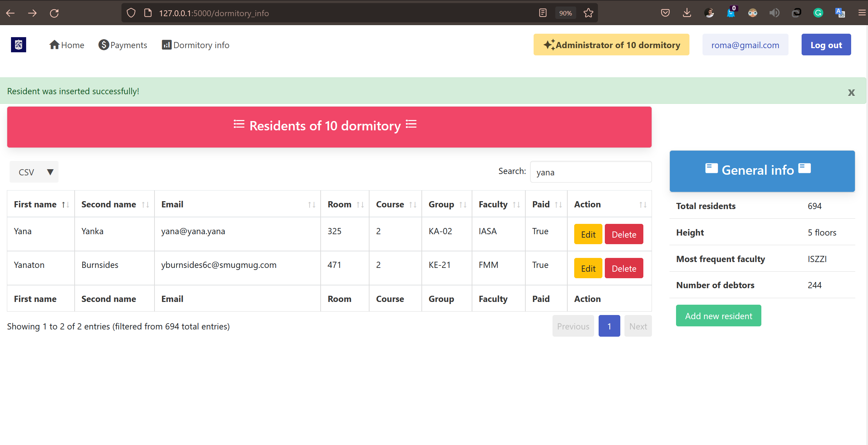Image resolution: width=868 pixels, height=445 pixels.
Task: Click the Log out button
Action: pyautogui.click(x=826, y=44)
